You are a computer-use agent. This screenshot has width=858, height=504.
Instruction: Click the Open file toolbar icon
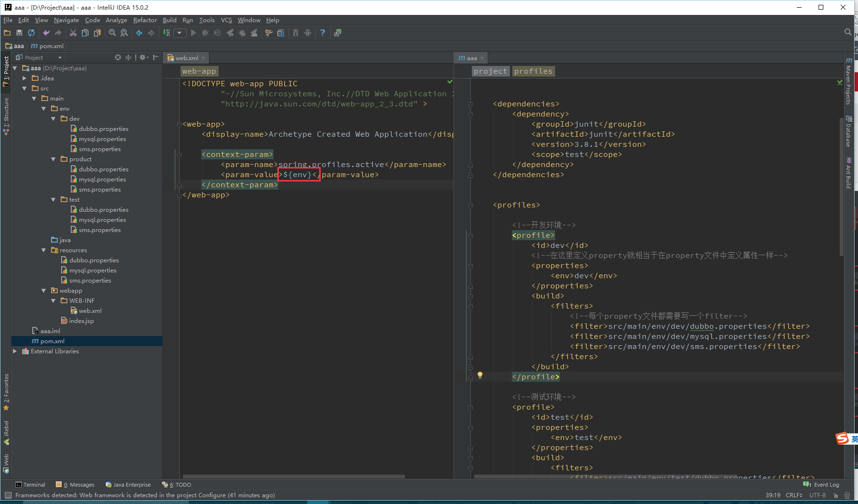coord(7,33)
